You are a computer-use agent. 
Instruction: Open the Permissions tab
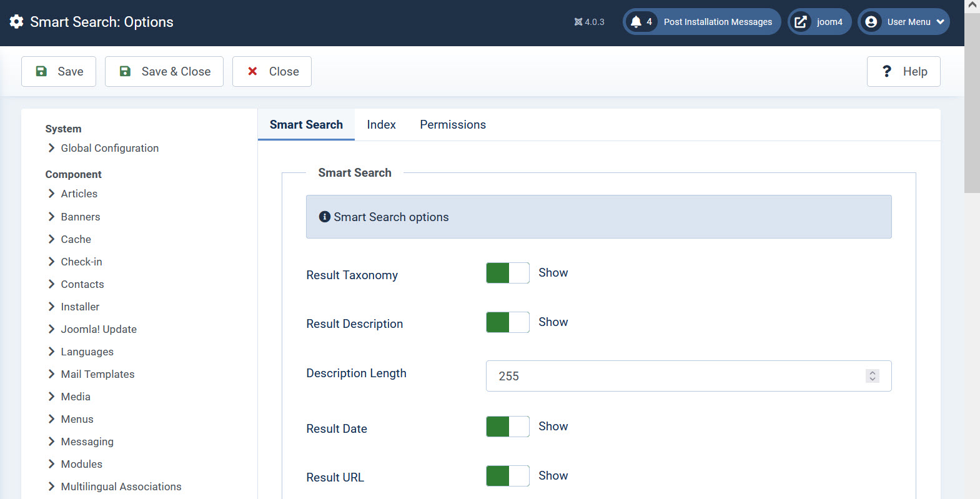click(x=452, y=125)
